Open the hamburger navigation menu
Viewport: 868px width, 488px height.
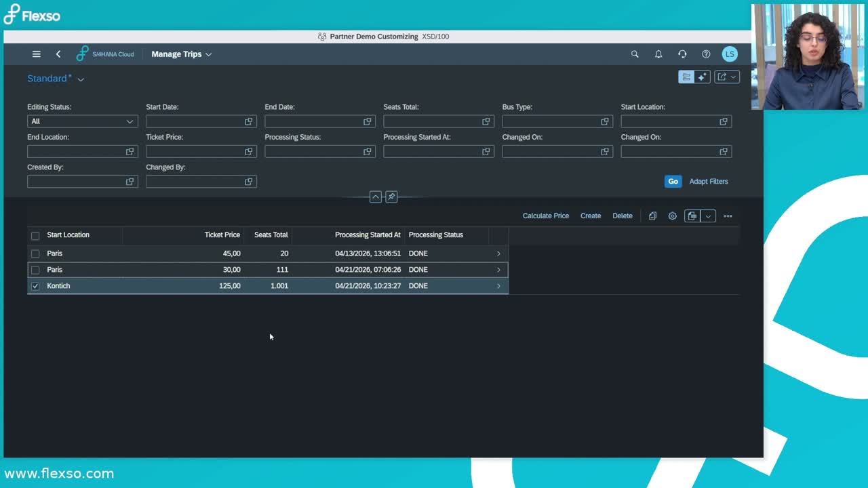click(x=37, y=54)
